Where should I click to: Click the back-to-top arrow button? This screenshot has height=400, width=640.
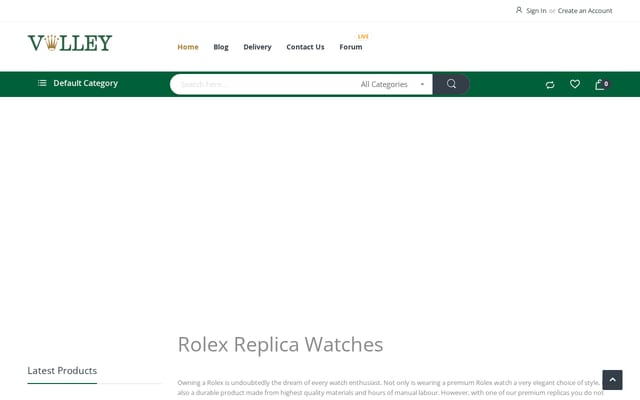612,380
